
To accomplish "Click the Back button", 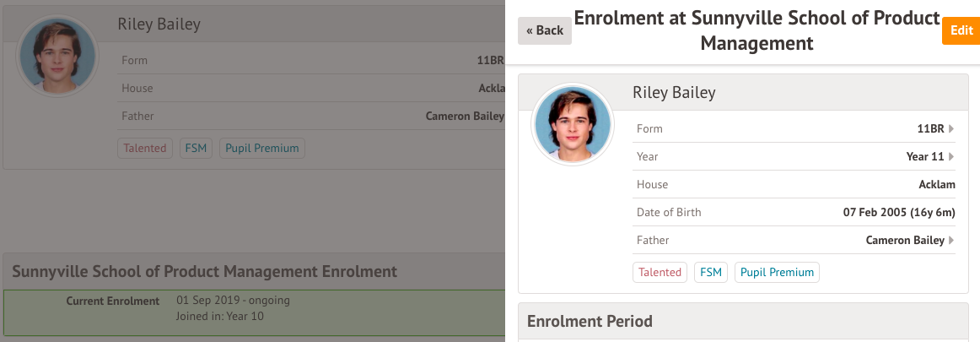I will point(544,30).
